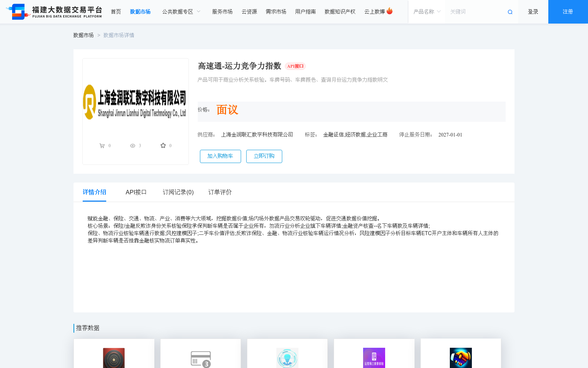Open the card-with-3 recommended thumbnail

pos(201,359)
